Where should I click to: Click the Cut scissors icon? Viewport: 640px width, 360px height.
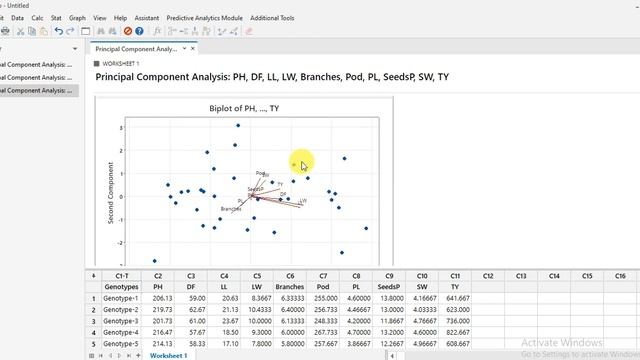pos(20,31)
